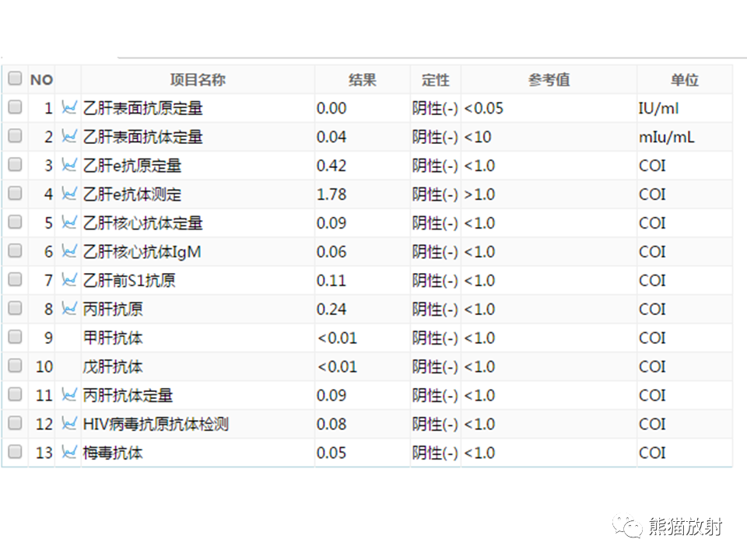The height and width of the screenshot is (560, 747).
Task: Select the item name HIV病毒抗原抗体检测
Action: click(x=156, y=424)
